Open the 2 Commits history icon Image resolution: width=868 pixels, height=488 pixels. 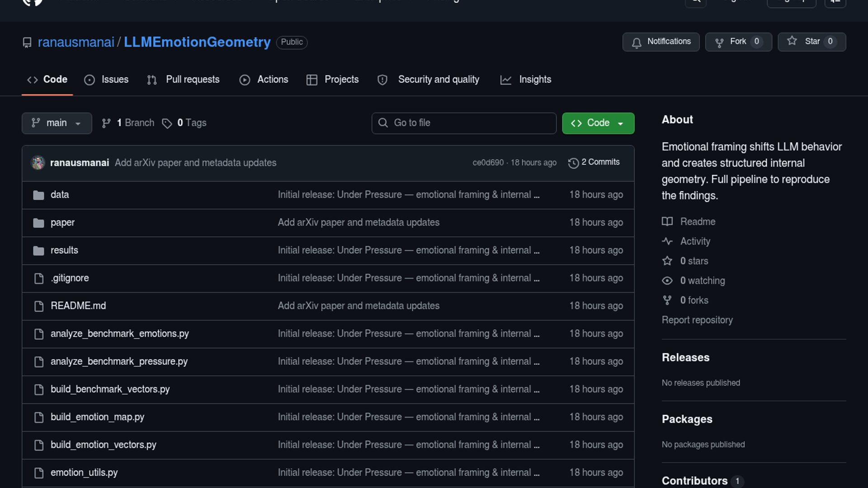point(573,163)
